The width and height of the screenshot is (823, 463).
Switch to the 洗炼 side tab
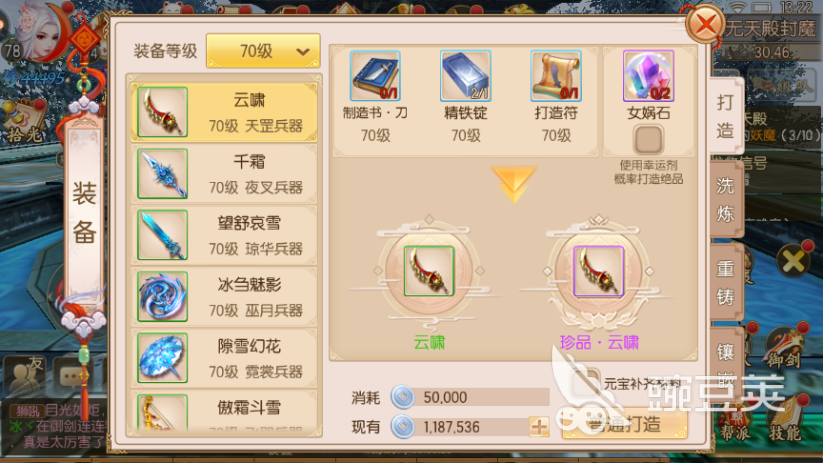tap(726, 199)
